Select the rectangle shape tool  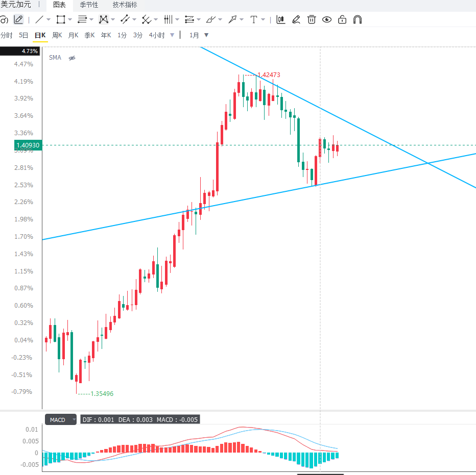(61, 20)
